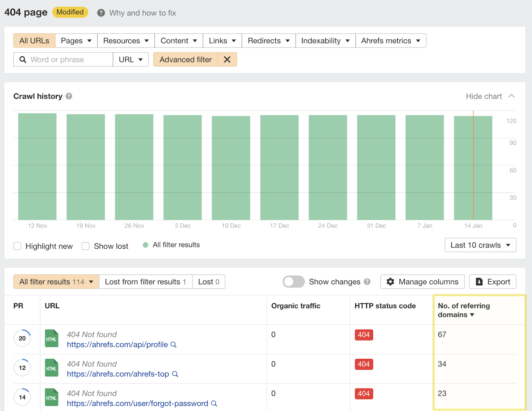Click the PR column header
This screenshot has height=411, width=532.
(18, 306)
